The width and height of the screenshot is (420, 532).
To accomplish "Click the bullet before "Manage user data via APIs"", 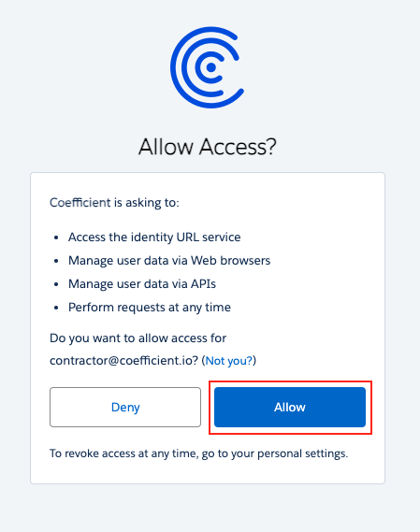I will (x=56, y=284).
